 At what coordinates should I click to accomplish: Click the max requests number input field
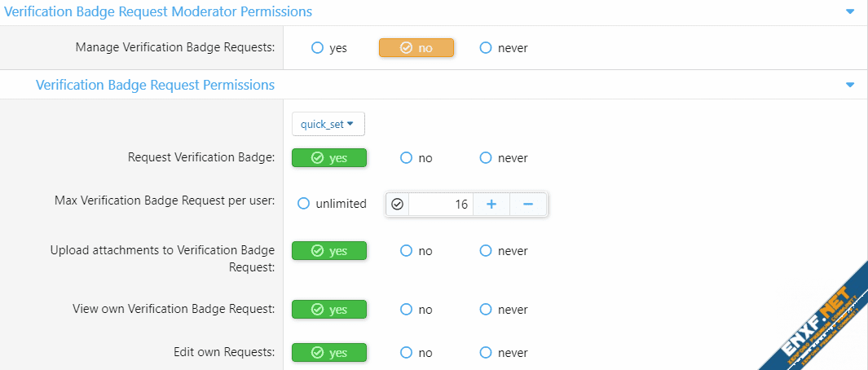coord(438,205)
